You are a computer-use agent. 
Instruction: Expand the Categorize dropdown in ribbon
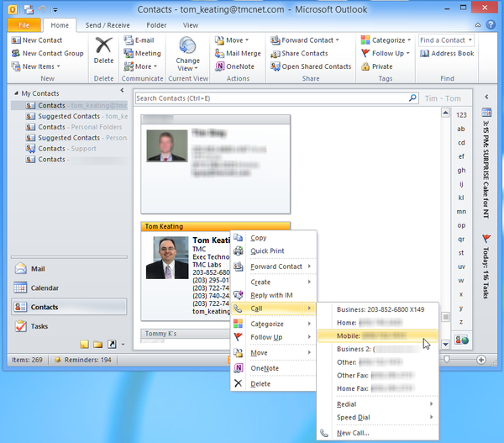pos(387,40)
